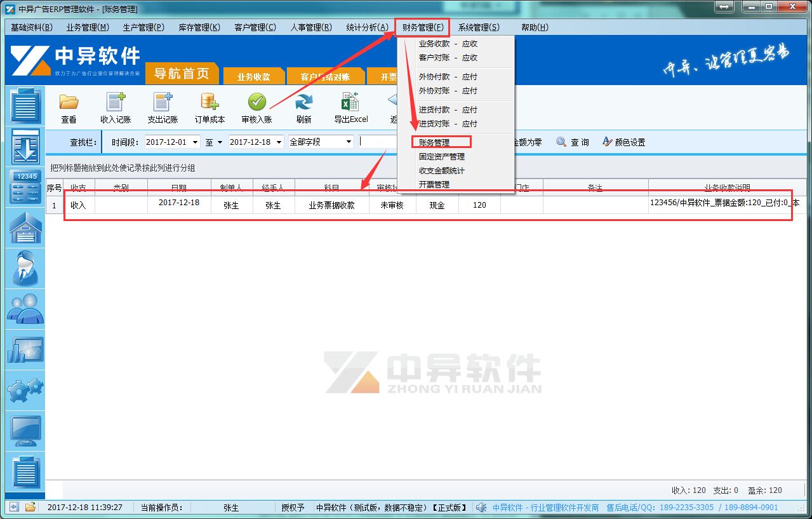The image size is (812, 519).
Task: Click the 业务票据收款 cell in row 1
Action: coord(331,206)
